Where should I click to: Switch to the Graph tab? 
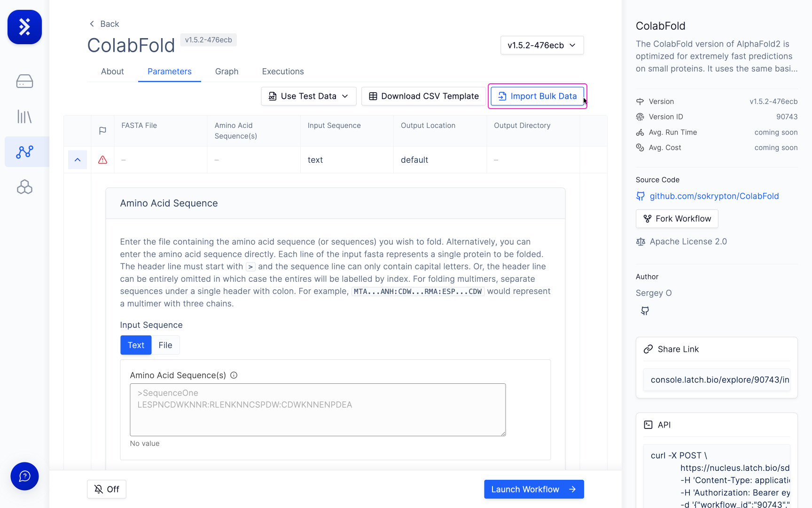point(227,71)
